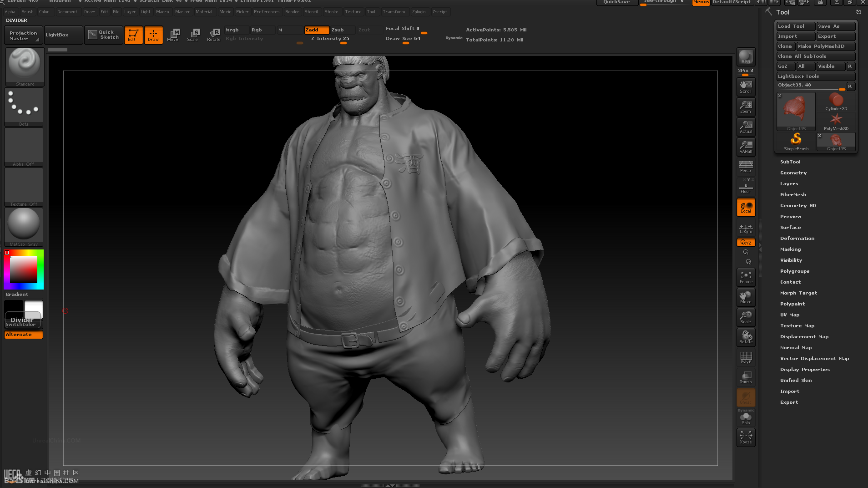
Task: Toggle Draw mode
Action: point(153,35)
